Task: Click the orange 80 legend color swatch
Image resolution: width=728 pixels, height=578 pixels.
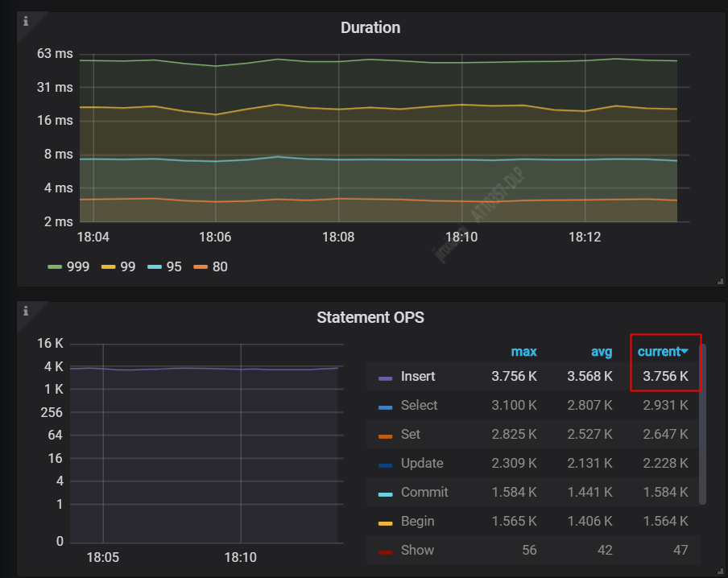Action: pos(200,267)
